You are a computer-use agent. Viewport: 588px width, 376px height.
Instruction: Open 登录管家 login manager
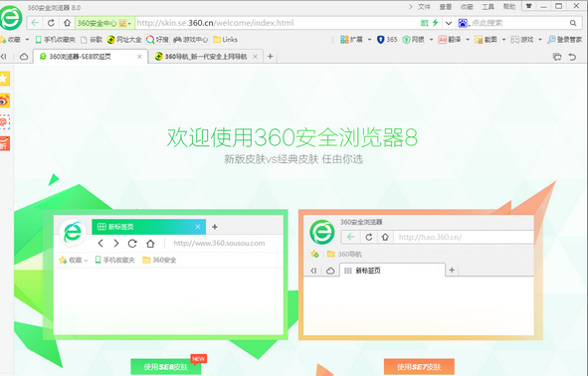tap(565, 40)
